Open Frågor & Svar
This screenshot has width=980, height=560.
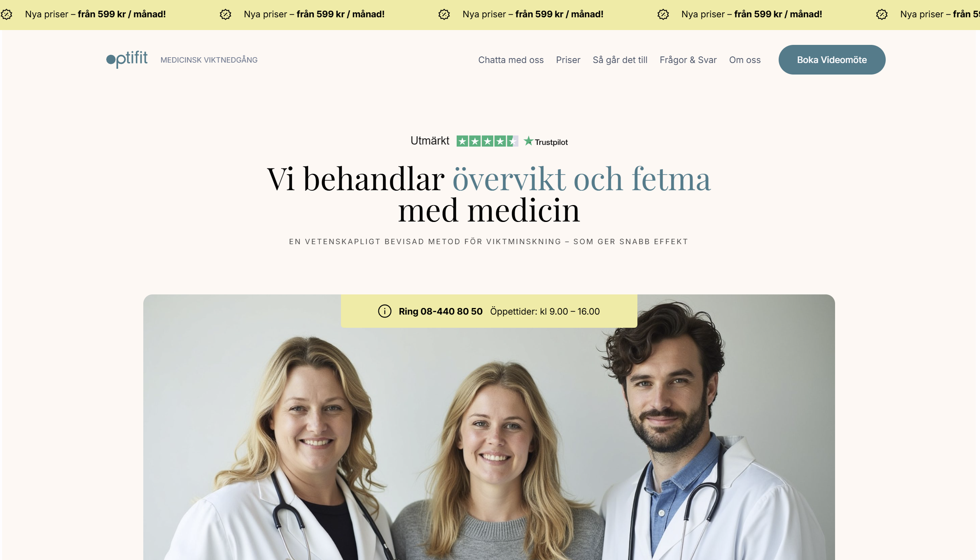point(688,60)
